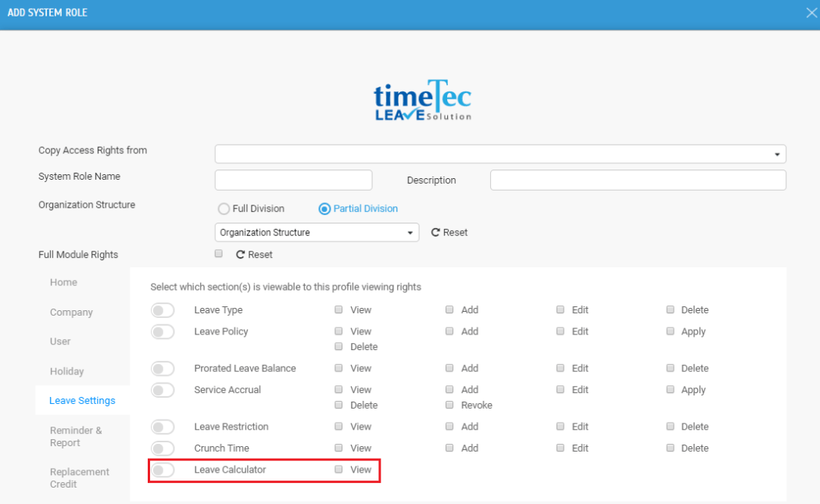Open the Home tab
The height and width of the screenshot is (504, 820).
[x=64, y=282]
